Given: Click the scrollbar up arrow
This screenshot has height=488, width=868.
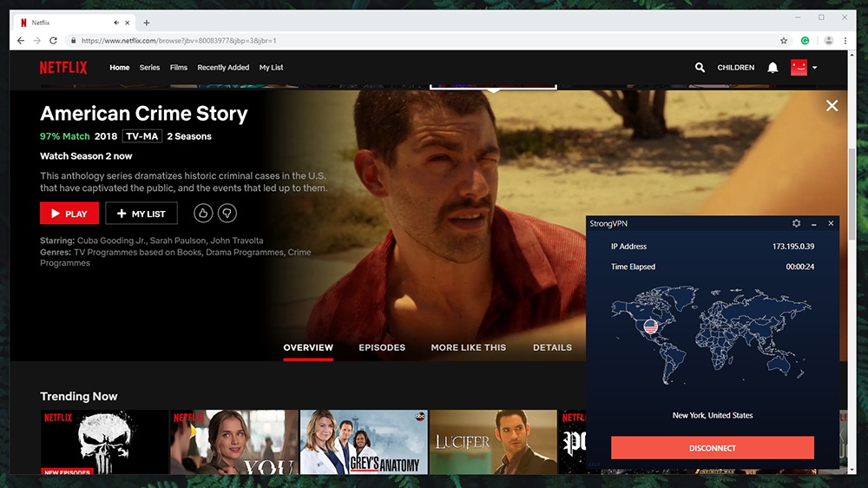Looking at the screenshot, I should click(x=852, y=55).
